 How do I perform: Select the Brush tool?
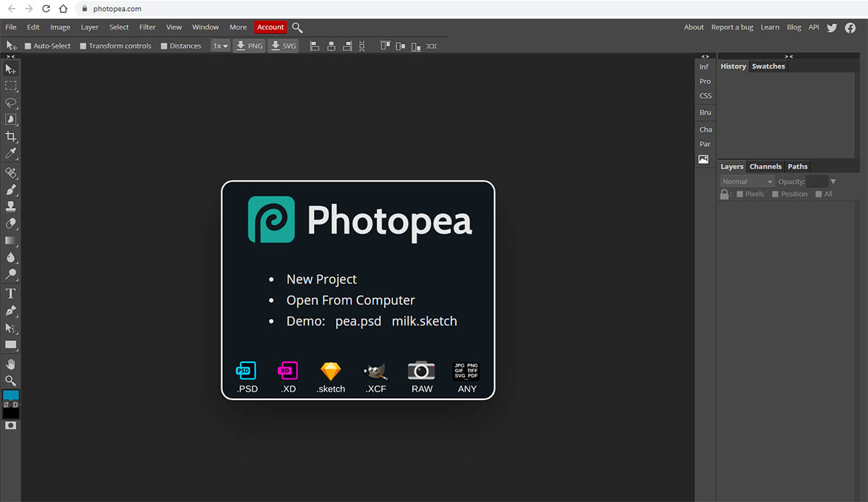[x=11, y=190]
